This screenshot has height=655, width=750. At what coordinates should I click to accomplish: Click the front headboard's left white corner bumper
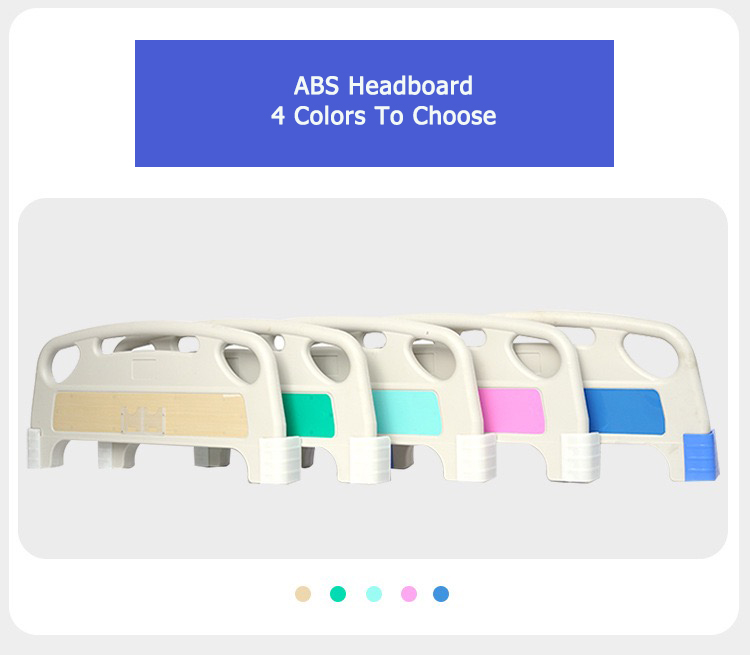point(32,449)
